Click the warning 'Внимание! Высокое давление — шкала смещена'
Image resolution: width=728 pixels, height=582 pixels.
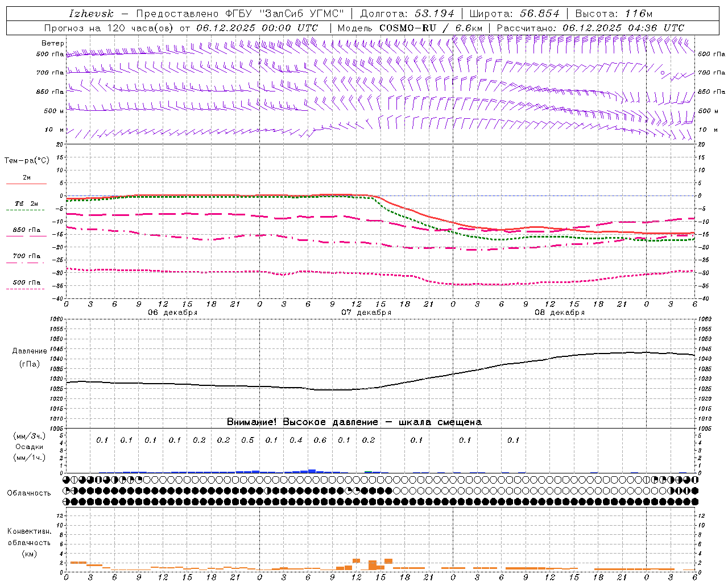[x=354, y=422]
